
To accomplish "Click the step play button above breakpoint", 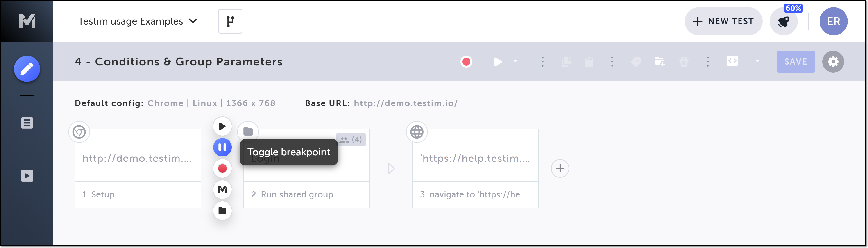I will (x=222, y=127).
